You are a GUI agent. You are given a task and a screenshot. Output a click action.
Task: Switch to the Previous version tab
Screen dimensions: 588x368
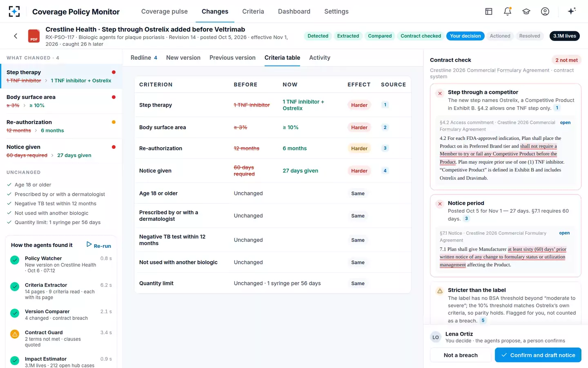(x=232, y=58)
